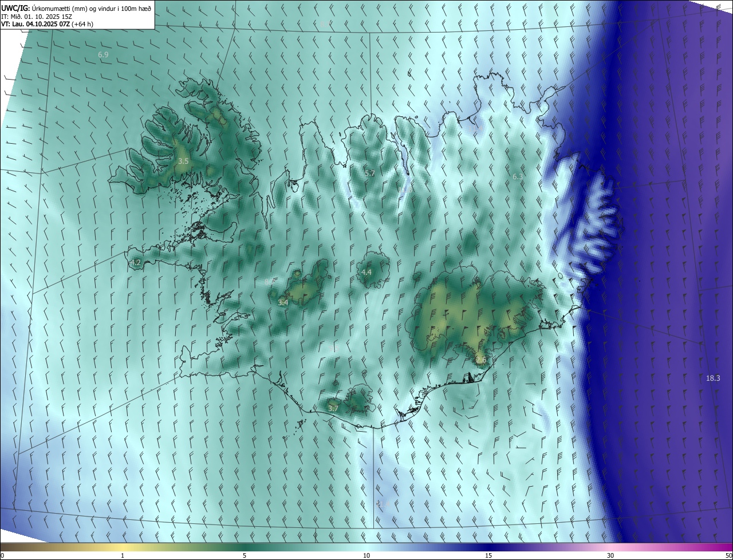Viewport: 733px width, 560px height.
Task: Click the '5' tick on the color scale
Action: coord(245,556)
